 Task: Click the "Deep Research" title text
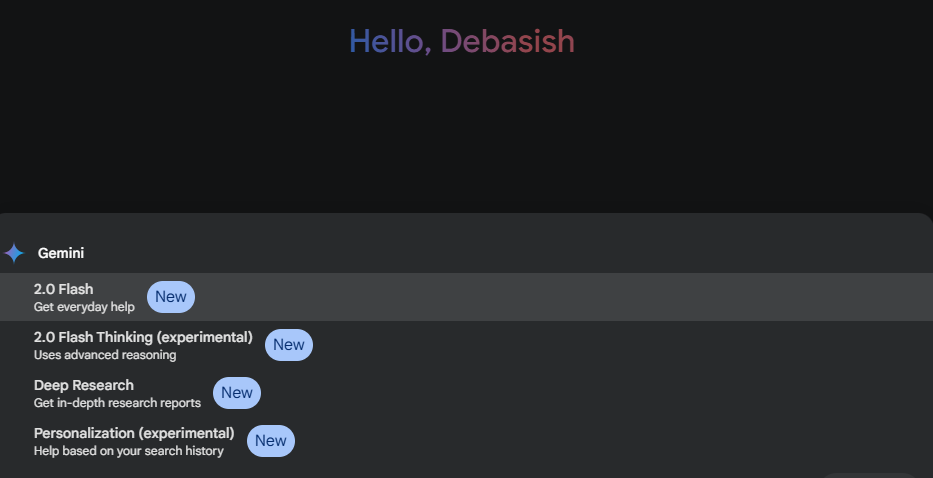(x=84, y=385)
